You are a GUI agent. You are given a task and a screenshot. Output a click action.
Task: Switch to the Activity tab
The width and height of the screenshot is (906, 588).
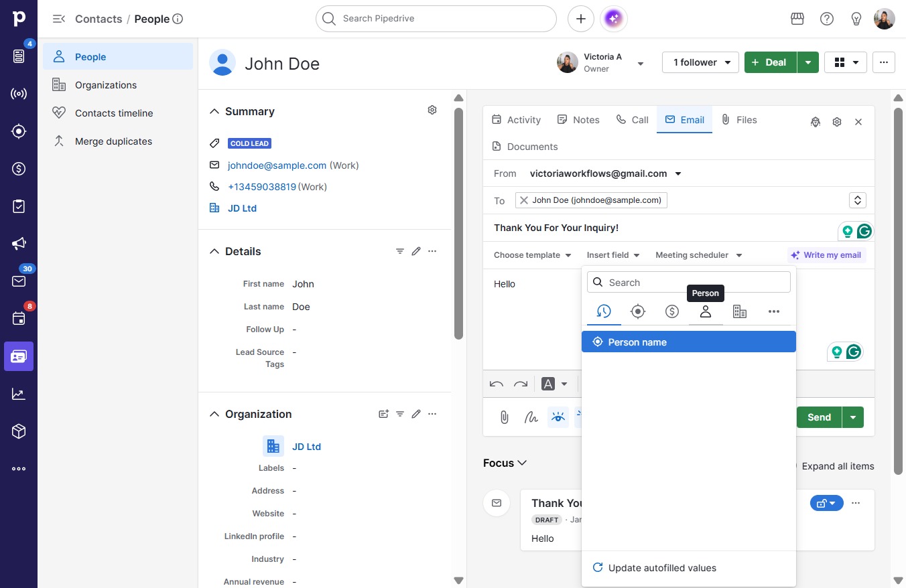pos(516,120)
